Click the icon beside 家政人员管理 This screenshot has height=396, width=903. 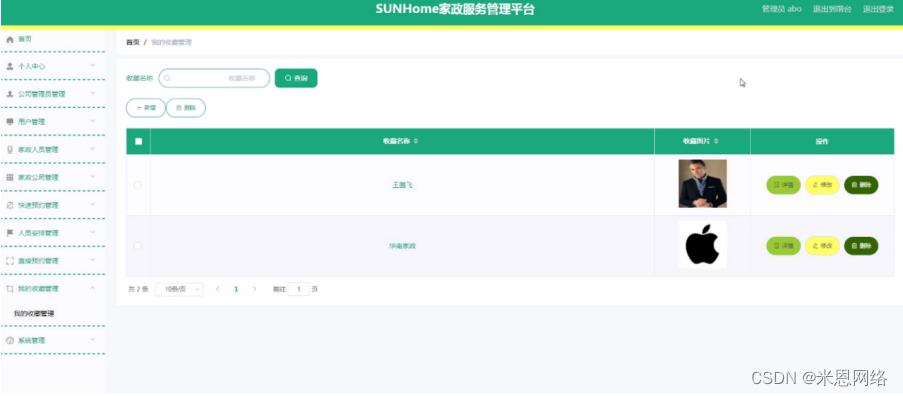pos(9,150)
